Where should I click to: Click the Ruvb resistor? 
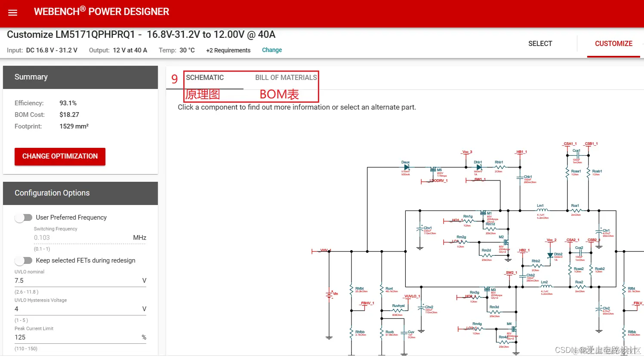coord(381,333)
